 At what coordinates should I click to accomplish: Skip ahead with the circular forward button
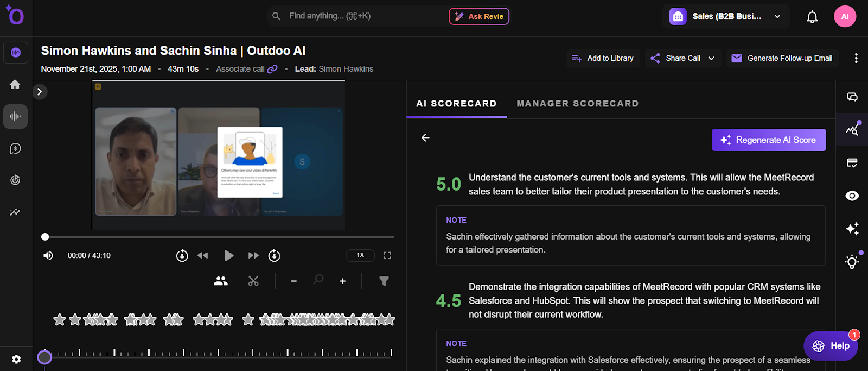275,255
